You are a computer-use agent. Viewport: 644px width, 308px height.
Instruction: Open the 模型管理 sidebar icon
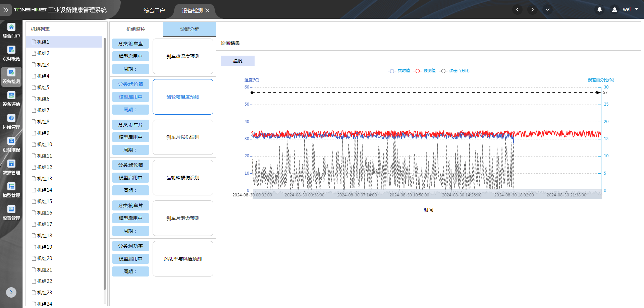click(x=11, y=190)
